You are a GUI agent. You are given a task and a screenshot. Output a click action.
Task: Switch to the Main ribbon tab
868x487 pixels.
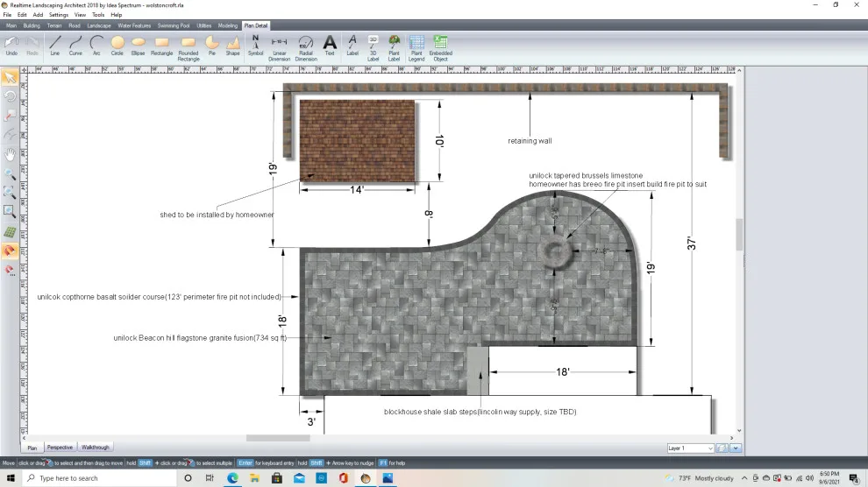pyautogui.click(x=11, y=25)
